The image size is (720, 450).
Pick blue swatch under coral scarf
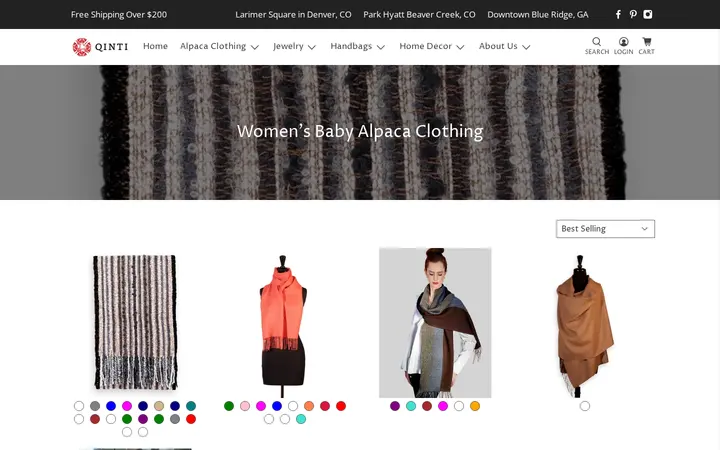click(x=276, y=406)
